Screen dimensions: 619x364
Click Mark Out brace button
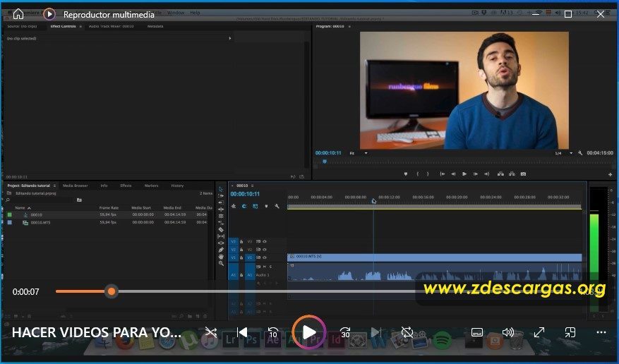[428, 174]
